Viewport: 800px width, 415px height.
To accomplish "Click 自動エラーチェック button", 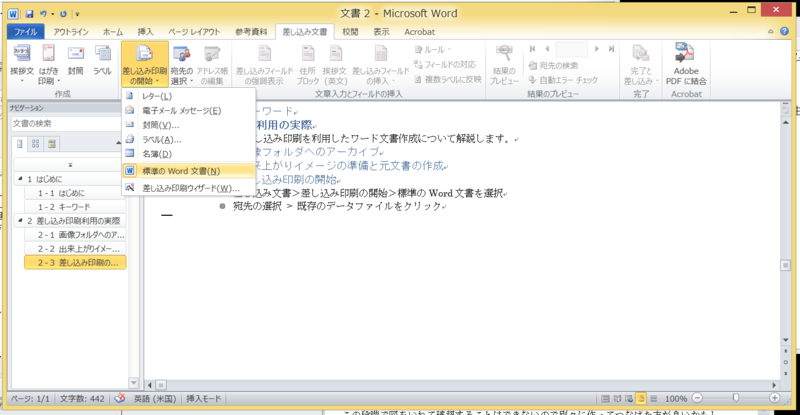I will (x=563, y=80).
